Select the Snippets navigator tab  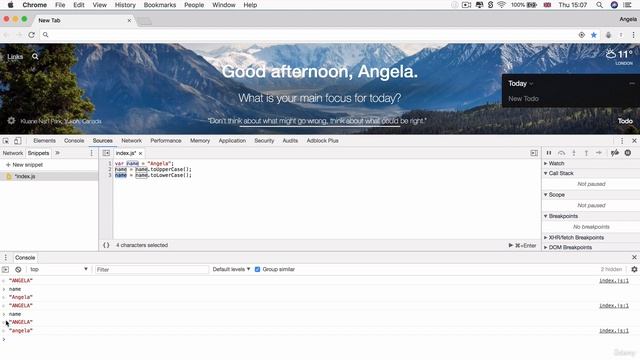tap(38, 153)
